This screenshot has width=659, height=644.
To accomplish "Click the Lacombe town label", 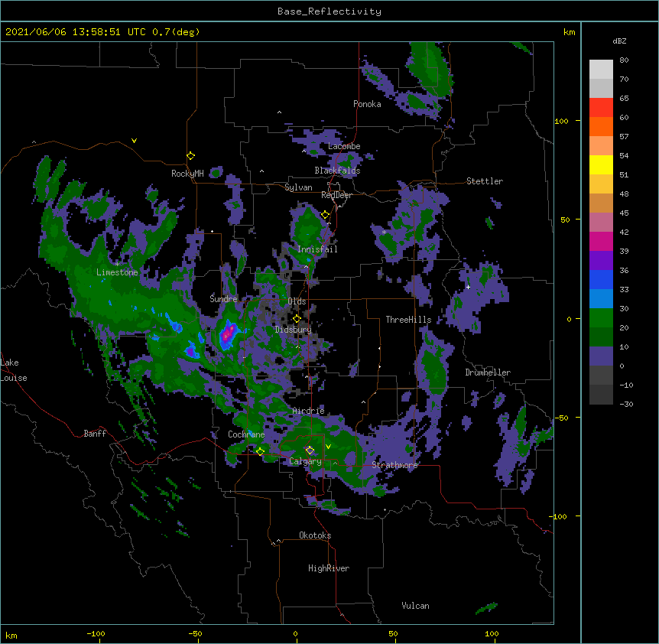I will coord(344,146).
